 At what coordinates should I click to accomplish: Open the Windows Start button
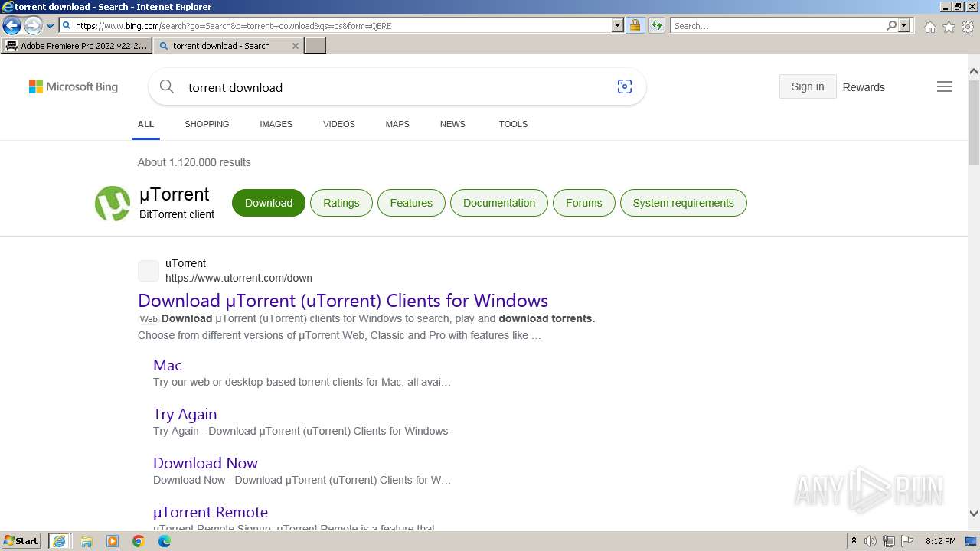click(21, 541)
